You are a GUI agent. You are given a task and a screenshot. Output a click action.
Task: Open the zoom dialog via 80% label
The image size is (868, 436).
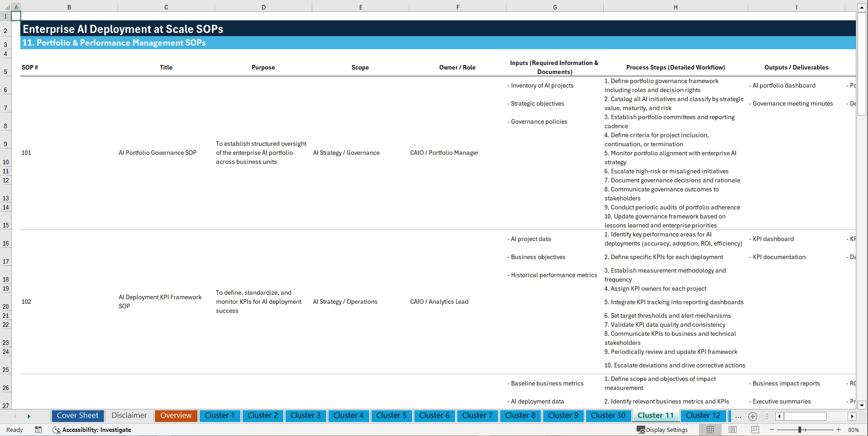(x=854, y=430)
